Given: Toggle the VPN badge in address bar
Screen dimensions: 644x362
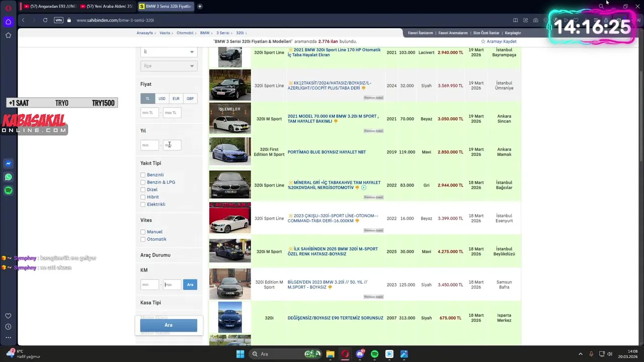Looking at the screenshot, I should [58, 20].
